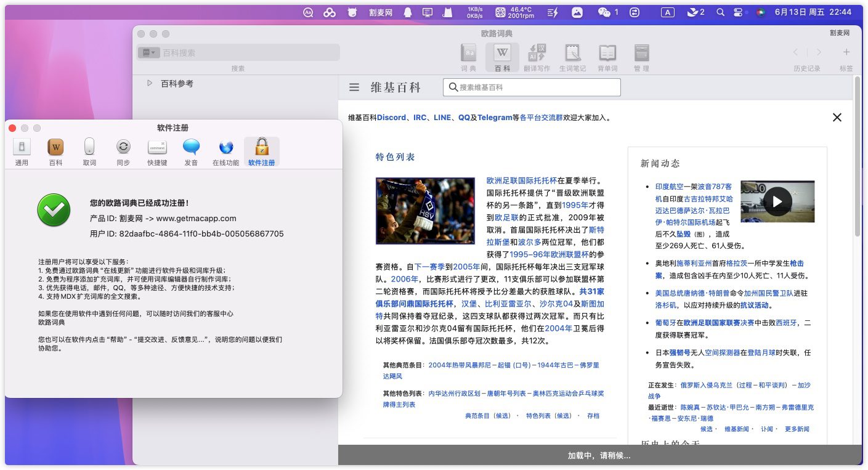Switch to 通用 preferences tab
The width and height of the screenshot is (868, 470).
click(x=22, y=152)
